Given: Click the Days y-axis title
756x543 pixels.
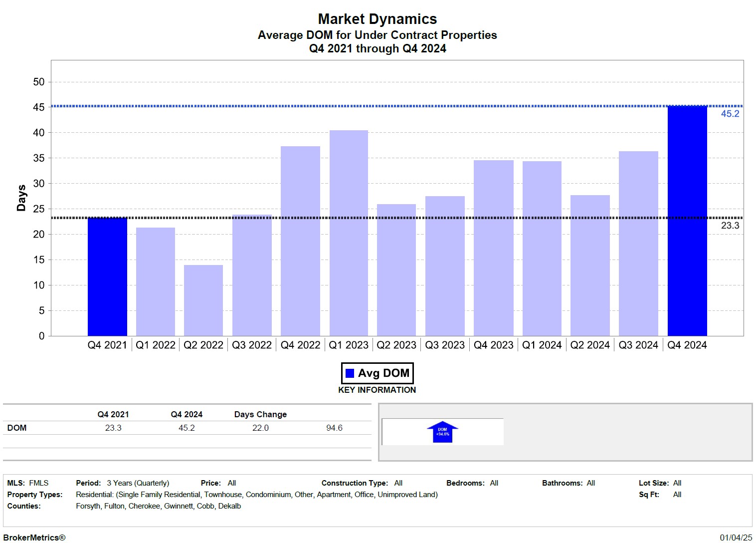Looking at the screenshot, I should 21,198.
